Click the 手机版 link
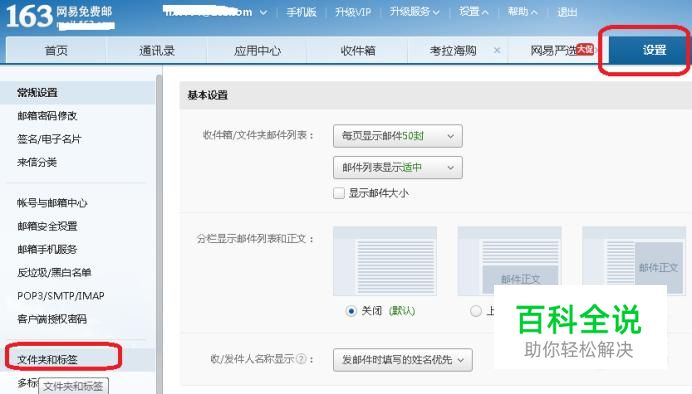This screenshot has width=692, height=394. pos(301,12)
